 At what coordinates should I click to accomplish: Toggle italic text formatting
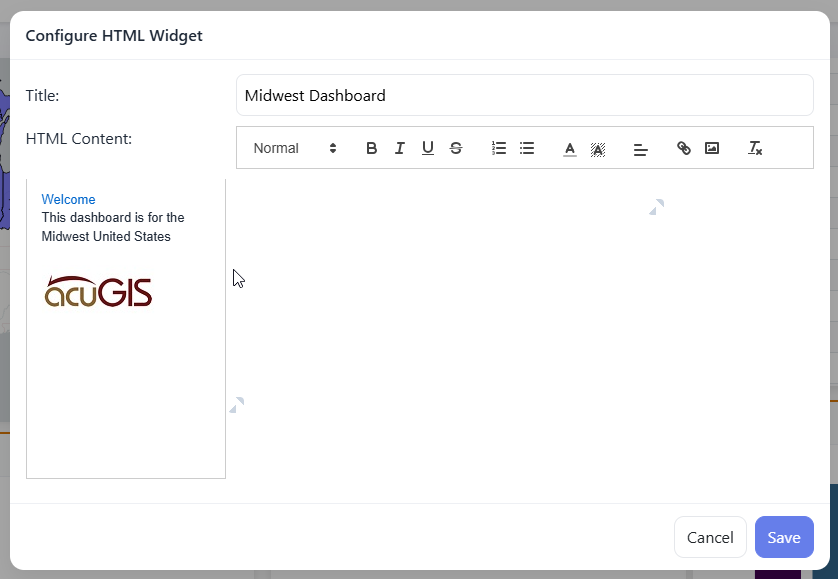(x=399, y=148)
